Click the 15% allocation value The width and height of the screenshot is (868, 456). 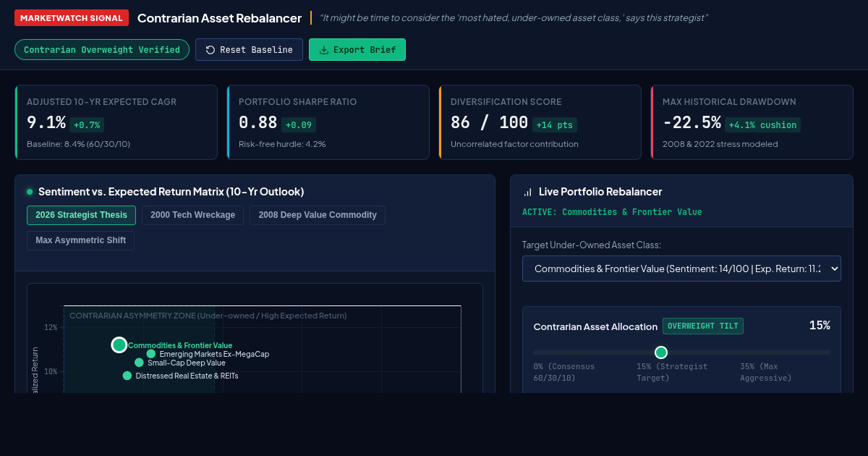[820, 326]
